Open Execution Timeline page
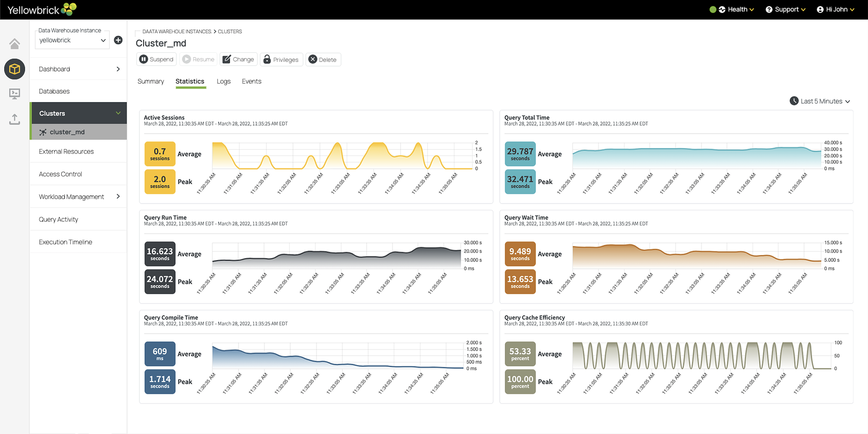 (78, 242)
